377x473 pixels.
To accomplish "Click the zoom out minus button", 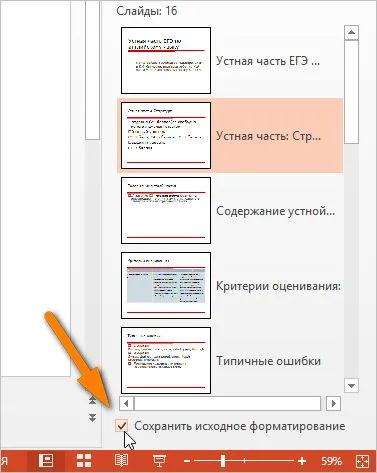I will click(187, 461).
